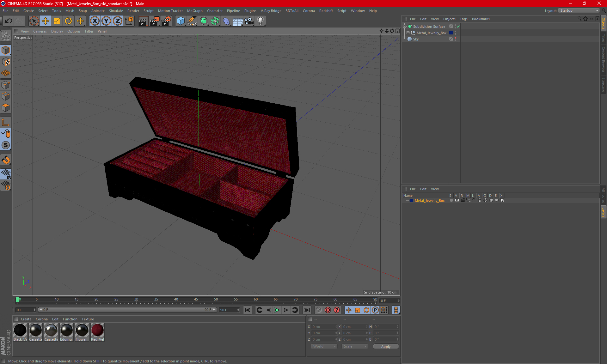Click the preview range slider bar
The image size is (607, 364).
pos(127,310)
